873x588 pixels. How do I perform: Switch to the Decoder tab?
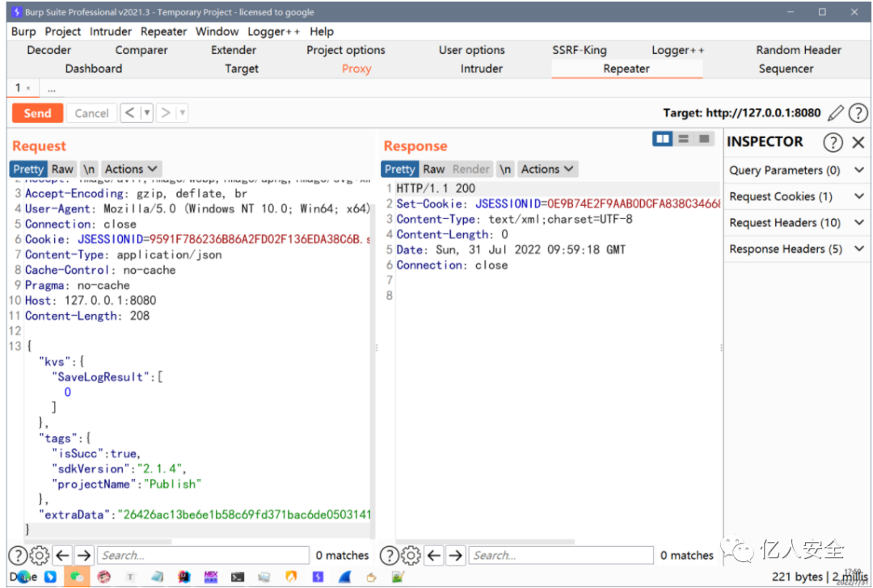(x=49, y=50)
